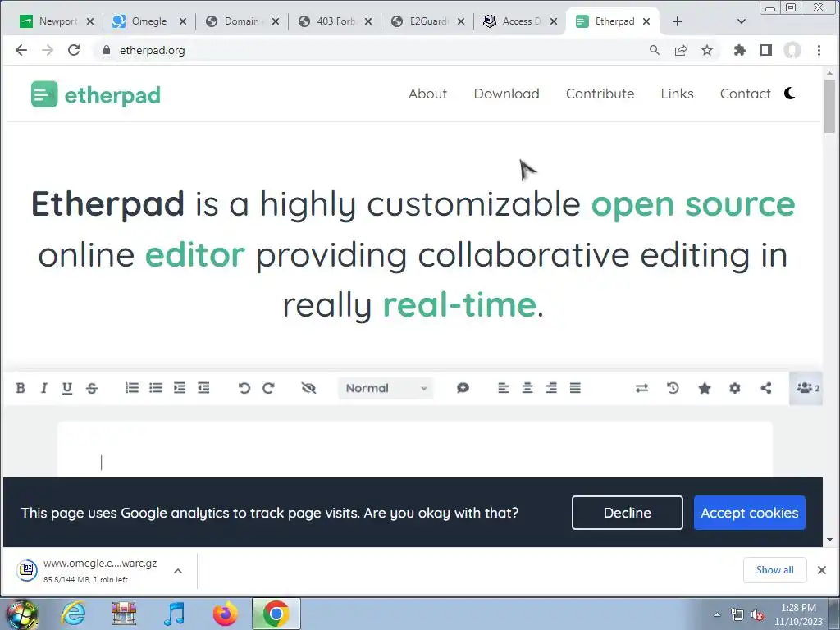Screen dimensions: 840x630
Task: Open Windows Start menu orb
Action: (x=21, y=614)
